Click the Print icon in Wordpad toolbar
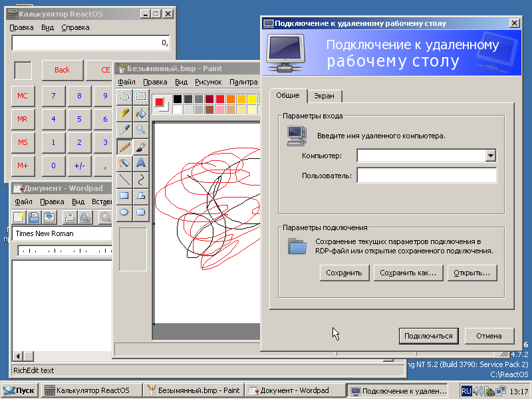Screen dimensions: 532x399 click(70, 217)
